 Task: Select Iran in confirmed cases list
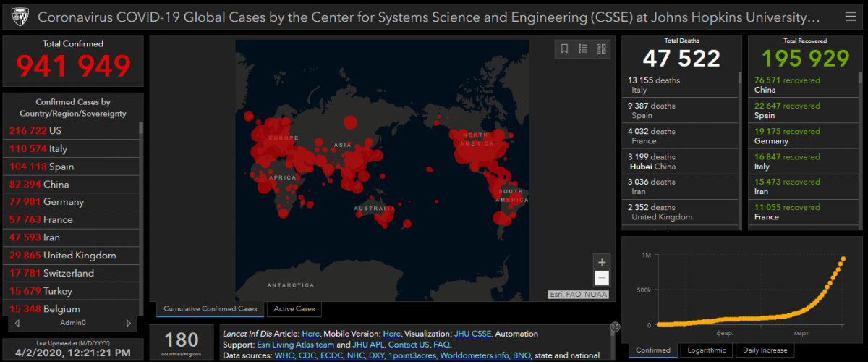point(71,237)
